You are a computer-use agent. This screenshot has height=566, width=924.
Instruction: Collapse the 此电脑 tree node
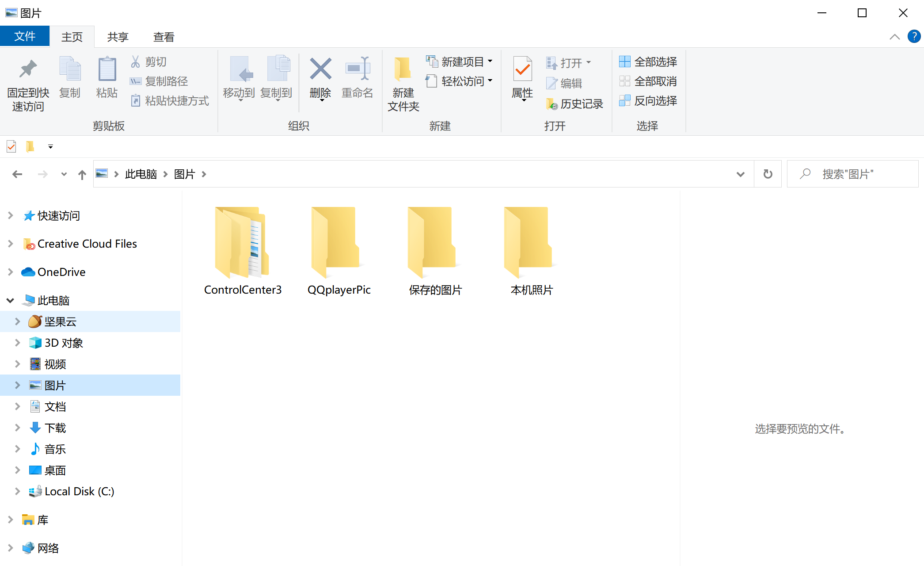10,301
